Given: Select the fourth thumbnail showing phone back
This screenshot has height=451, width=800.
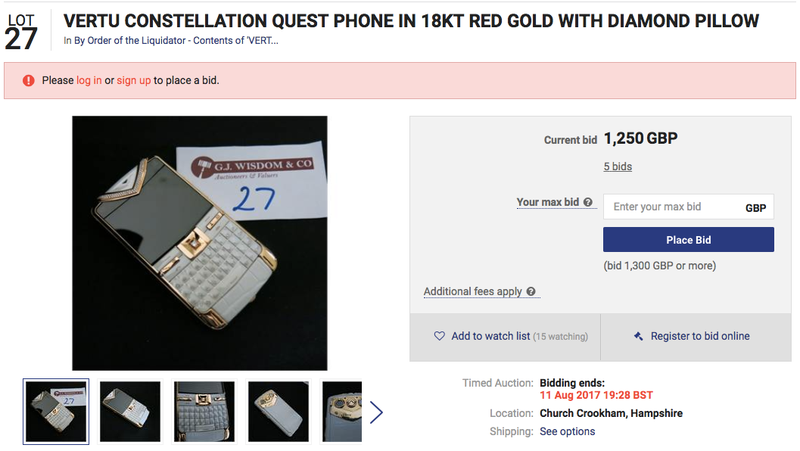Looking at the screenshot, I should (278, 411).
